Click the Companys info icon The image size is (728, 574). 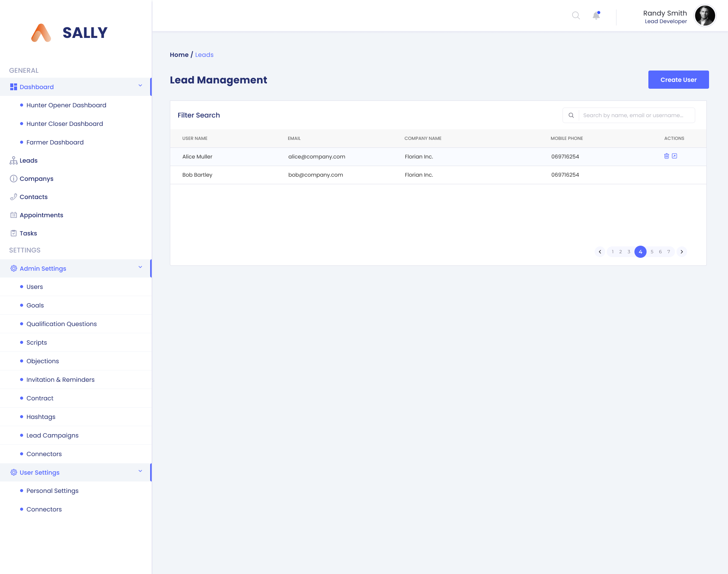(x=14, y=179)
